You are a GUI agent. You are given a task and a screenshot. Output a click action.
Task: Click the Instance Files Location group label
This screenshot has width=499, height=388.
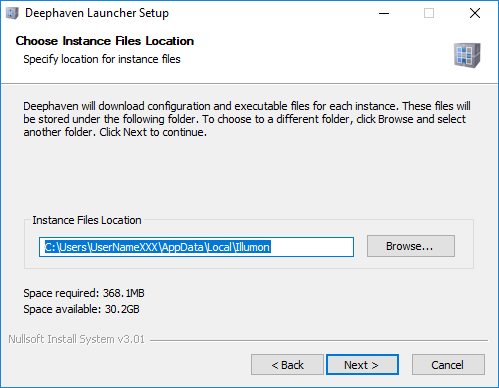coord(87,220)
